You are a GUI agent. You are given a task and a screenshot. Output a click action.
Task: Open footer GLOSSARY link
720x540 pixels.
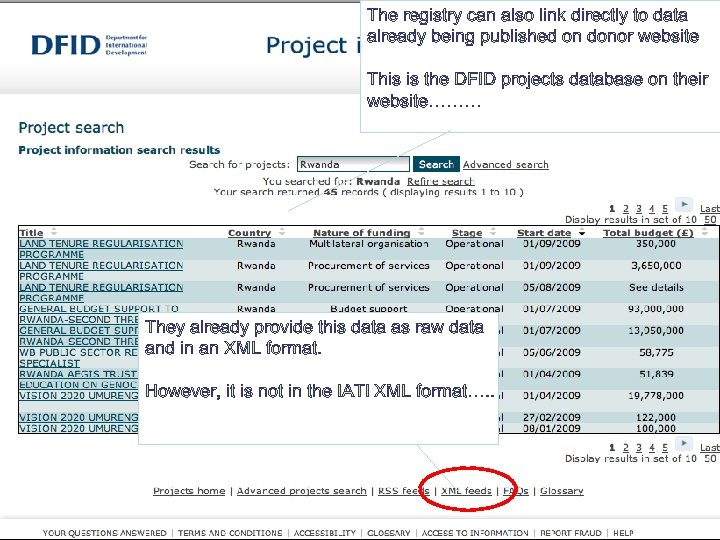[x=388, y=533]
